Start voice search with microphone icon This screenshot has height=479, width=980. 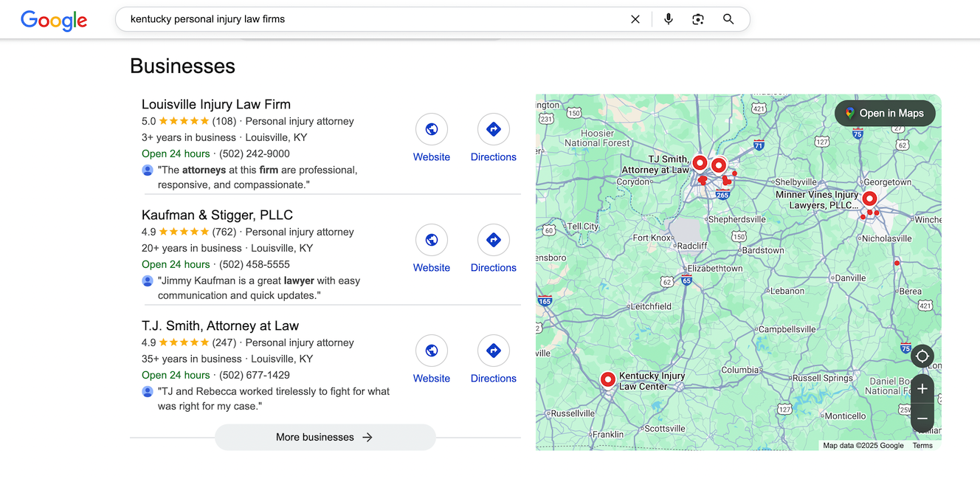pos(669,19)
